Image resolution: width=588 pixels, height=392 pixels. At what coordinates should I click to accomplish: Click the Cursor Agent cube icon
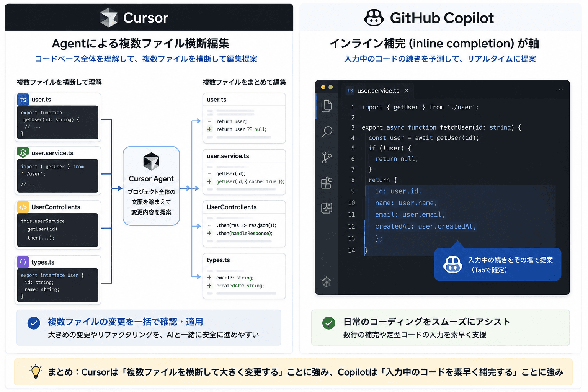tap(151, 161)
